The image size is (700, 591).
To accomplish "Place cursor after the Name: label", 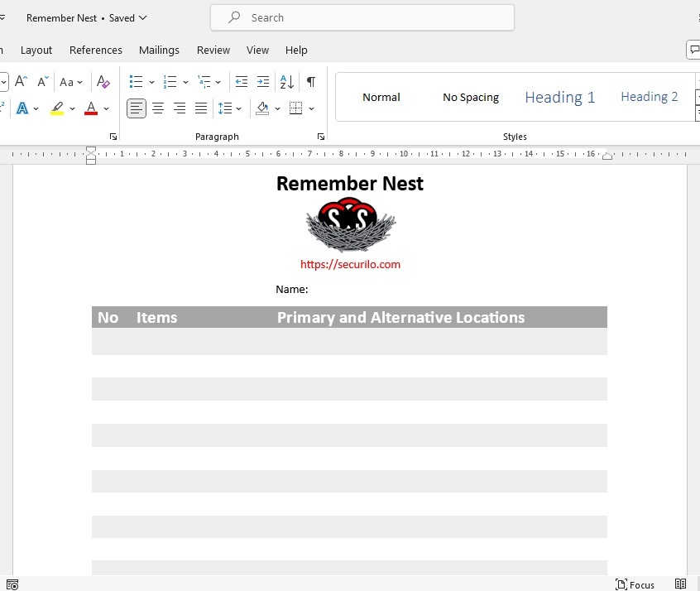I will (309, 290).
